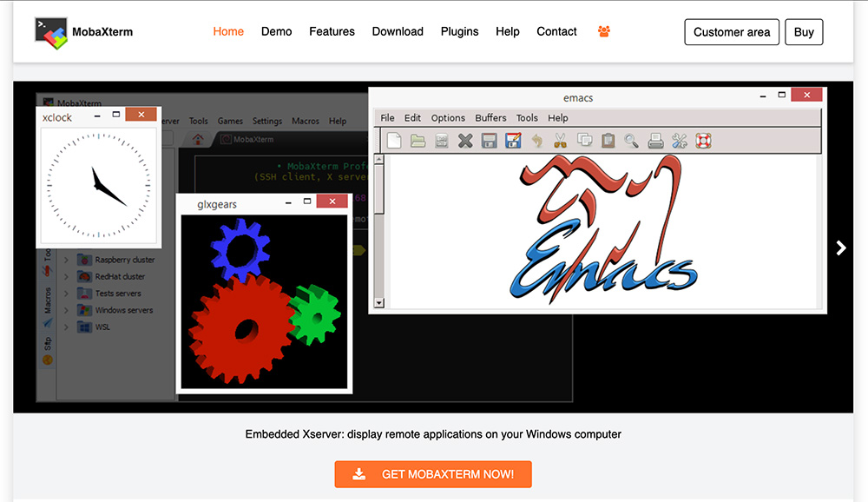868x502 pixels.
Task: Click the Emacs logo image
Action: click(603, 228)
